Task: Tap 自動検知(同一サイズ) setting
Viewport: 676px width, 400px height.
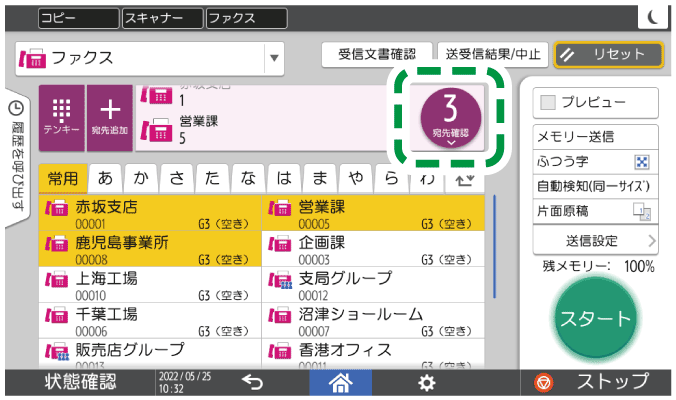Action: click(x=595, y=187)
